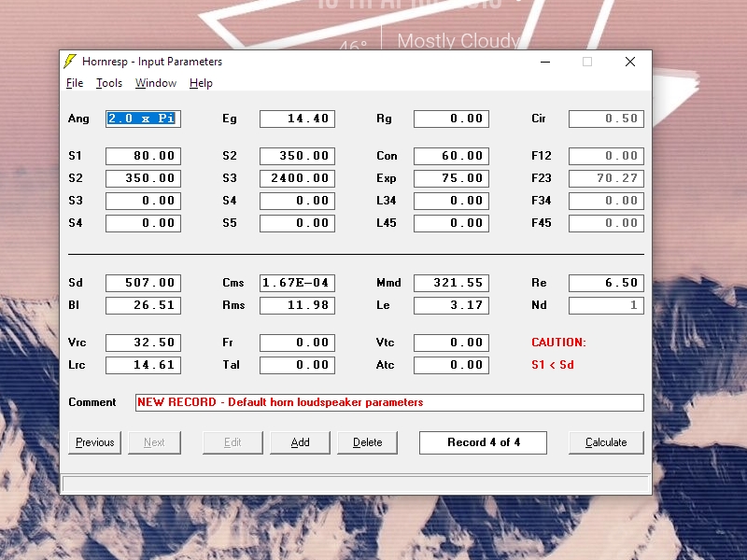
Task: Open the Help menu
Action: tap(201, 83)
